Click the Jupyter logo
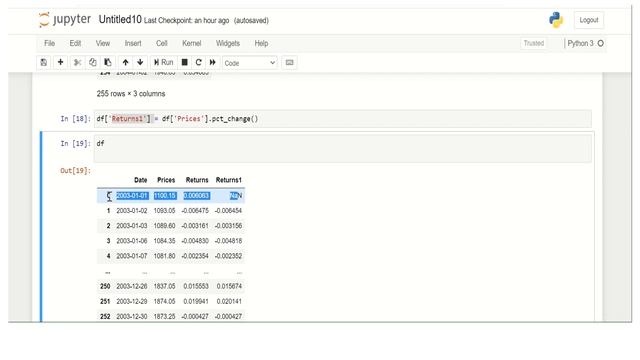The height and width of the screenshot is (360, 640). coord(64,20)
